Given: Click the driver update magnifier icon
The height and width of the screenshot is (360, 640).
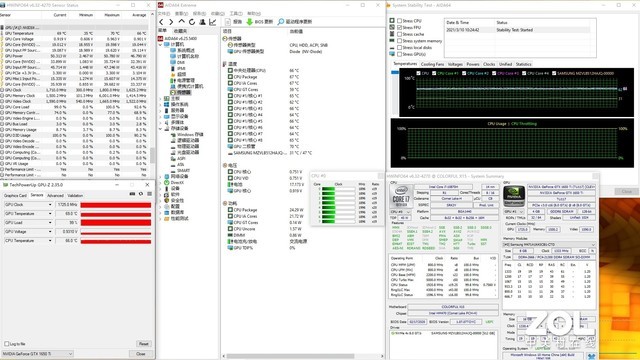Looking at the screenshot, I should pyautogui.click(x=280, y=22).
